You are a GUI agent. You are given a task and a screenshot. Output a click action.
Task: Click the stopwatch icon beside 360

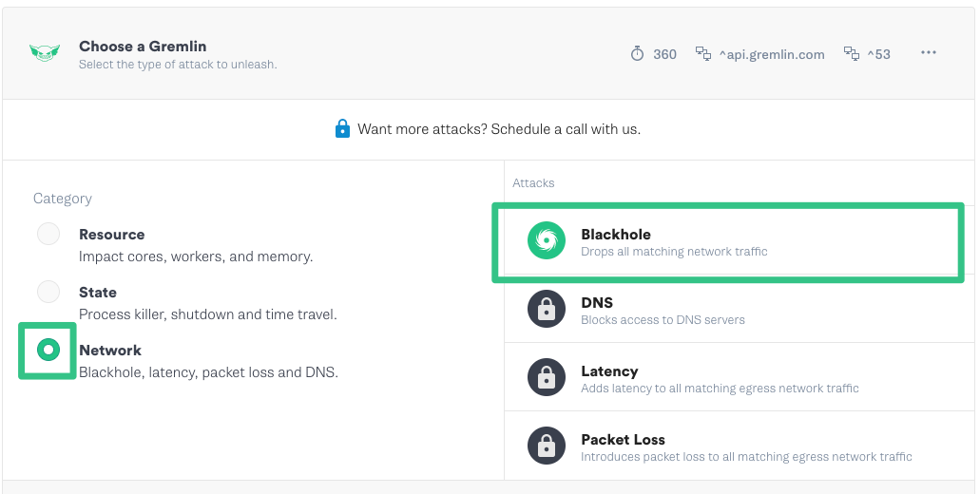point(637,54)
